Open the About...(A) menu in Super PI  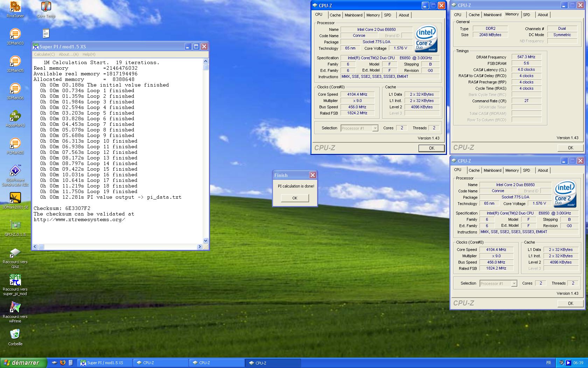[x=69, y=54]
